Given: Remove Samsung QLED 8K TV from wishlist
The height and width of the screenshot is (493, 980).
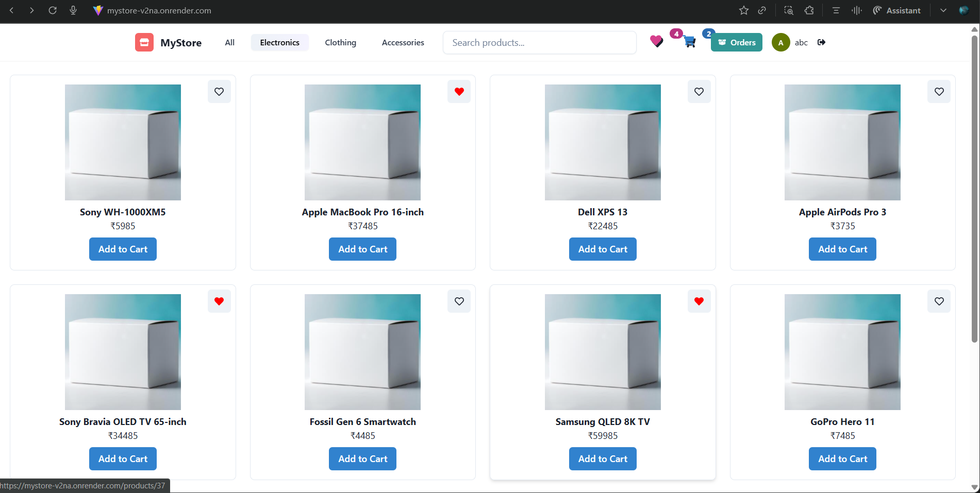Looking at the screenshot, I should 699,301.
